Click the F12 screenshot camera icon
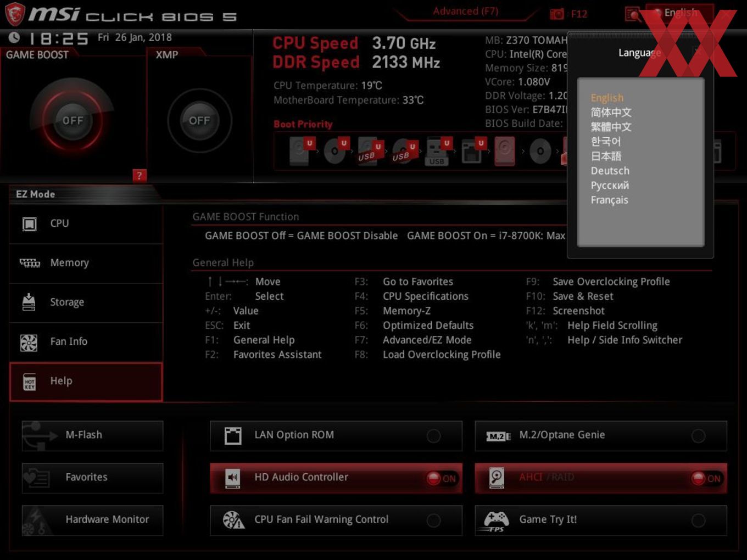The image size is (747, 560). [557, 14]
